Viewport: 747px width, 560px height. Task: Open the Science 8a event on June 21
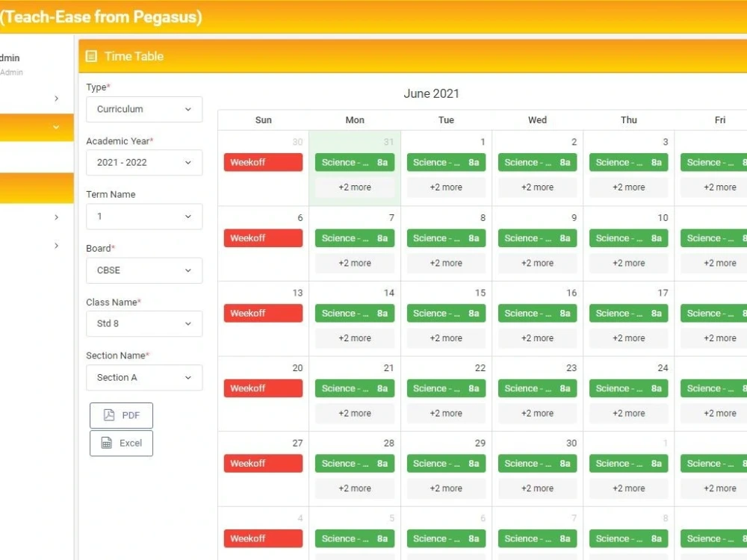pos(354,388)
